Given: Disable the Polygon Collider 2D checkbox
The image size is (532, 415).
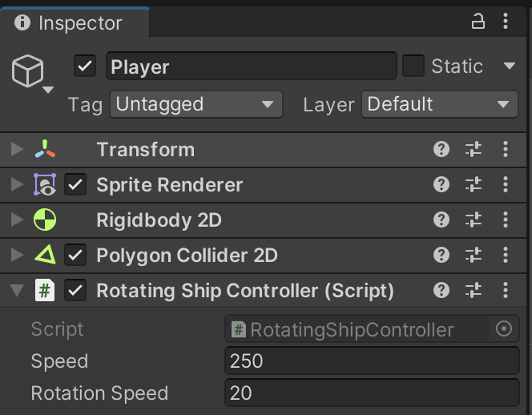Looking at the screenshot, I should [x=76, y=256].
